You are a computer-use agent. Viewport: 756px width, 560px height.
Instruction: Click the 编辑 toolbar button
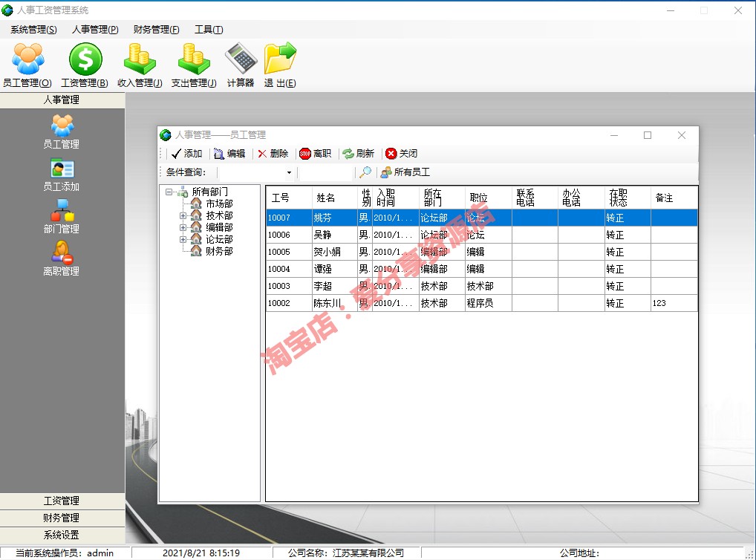pyautogui.click(x=229, y=154)
